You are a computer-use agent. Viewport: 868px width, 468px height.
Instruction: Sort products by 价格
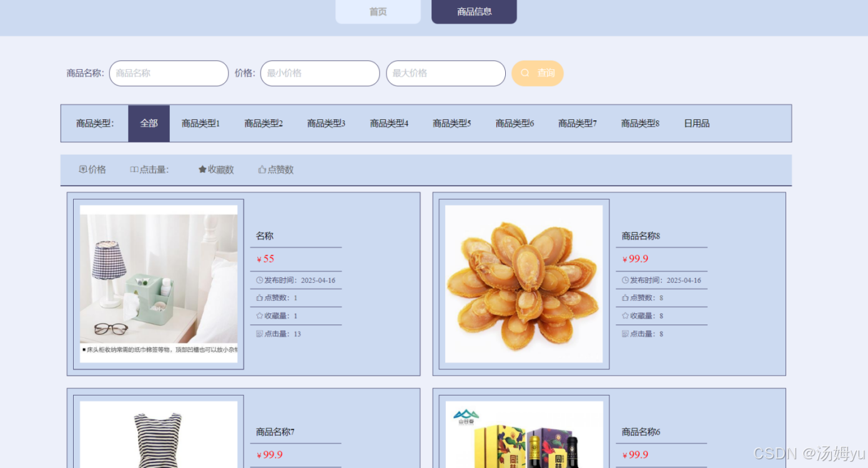click(92, 170)
